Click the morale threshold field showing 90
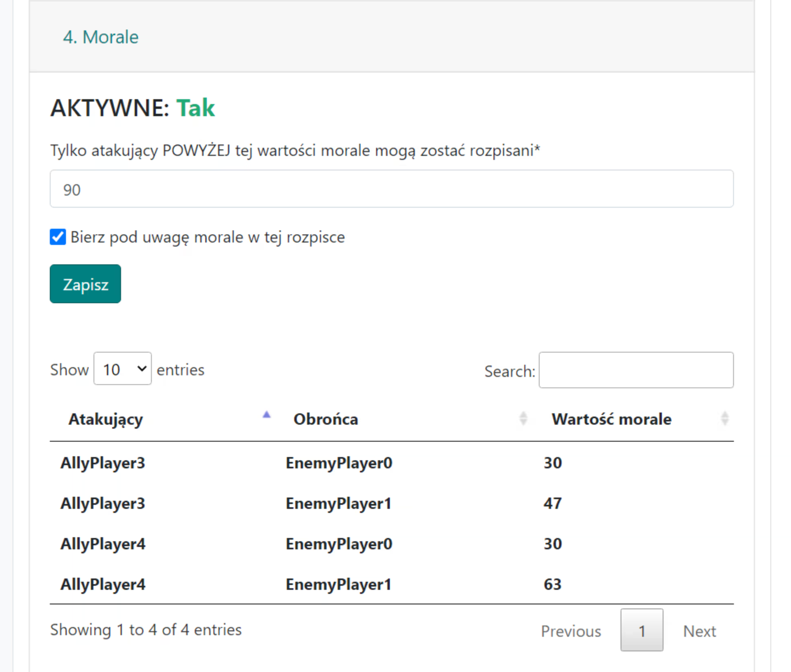 point(391,189)
